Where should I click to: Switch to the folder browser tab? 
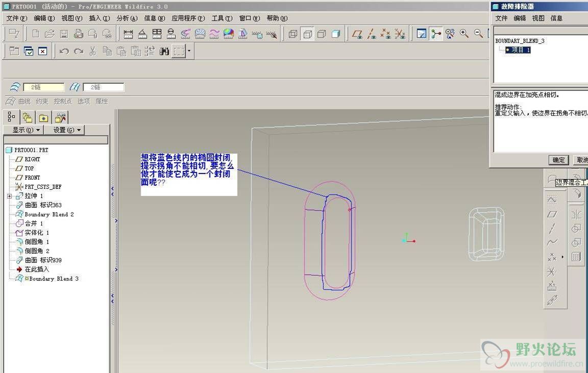click(x=27, y=117)
